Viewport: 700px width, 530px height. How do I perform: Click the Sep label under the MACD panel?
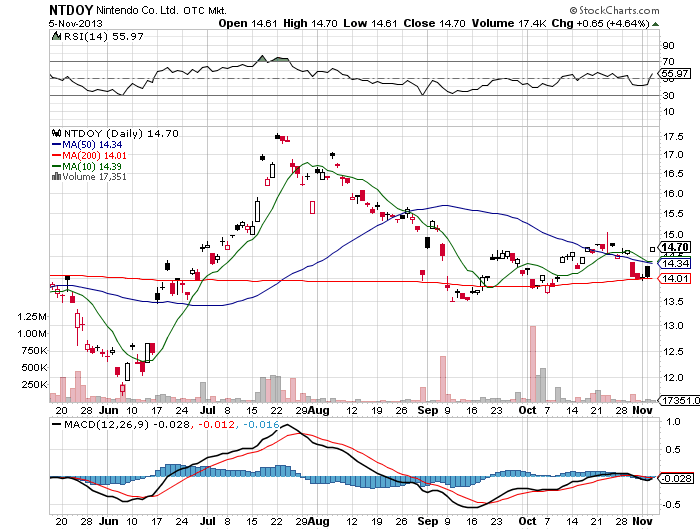point(428,521)
